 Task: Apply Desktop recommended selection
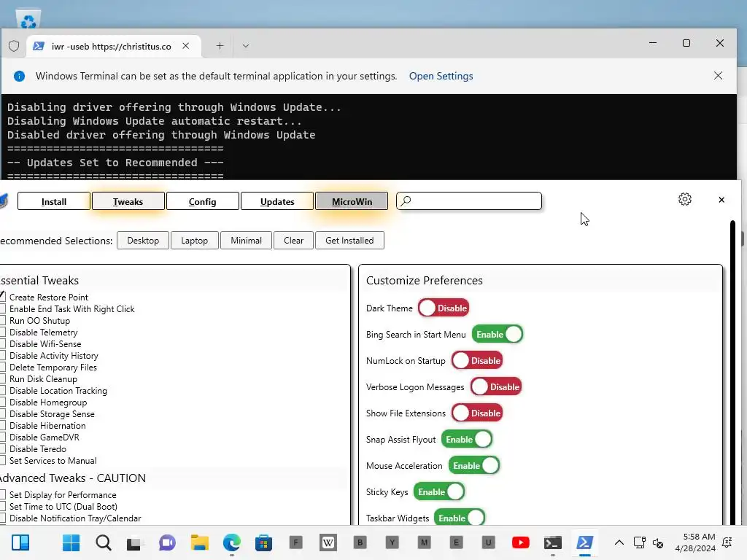point(143,241)
